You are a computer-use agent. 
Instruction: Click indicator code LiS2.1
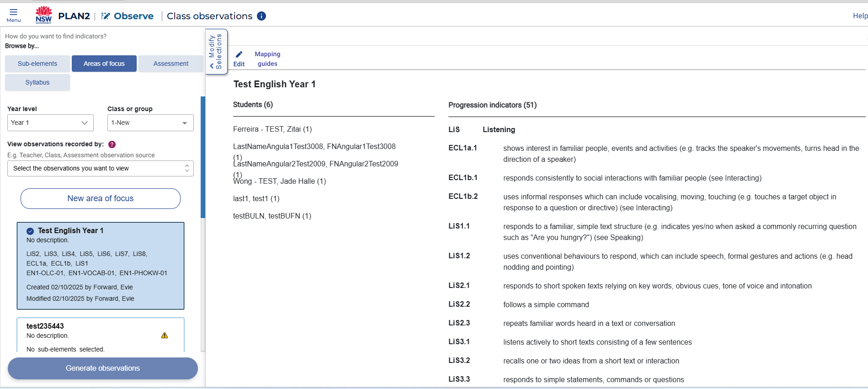pyautogui.click(x=459, y=286)
